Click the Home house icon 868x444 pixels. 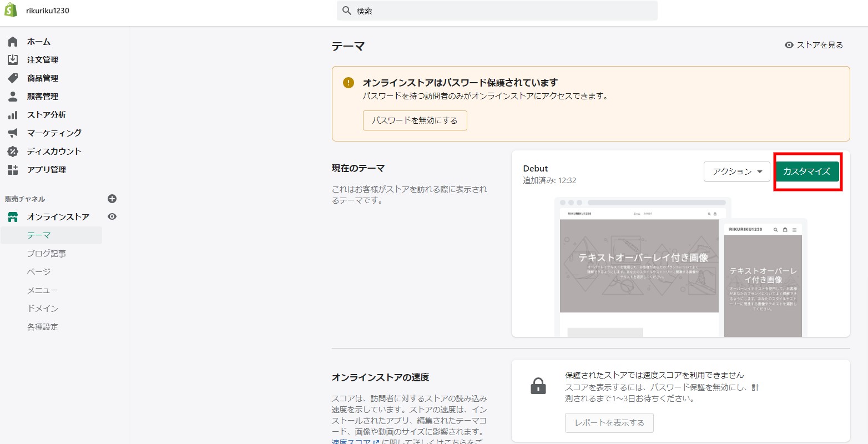point(13,42)
